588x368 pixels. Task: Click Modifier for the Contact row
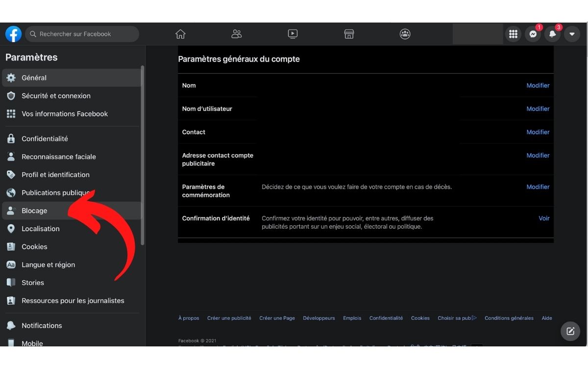(x=538, y=132)
